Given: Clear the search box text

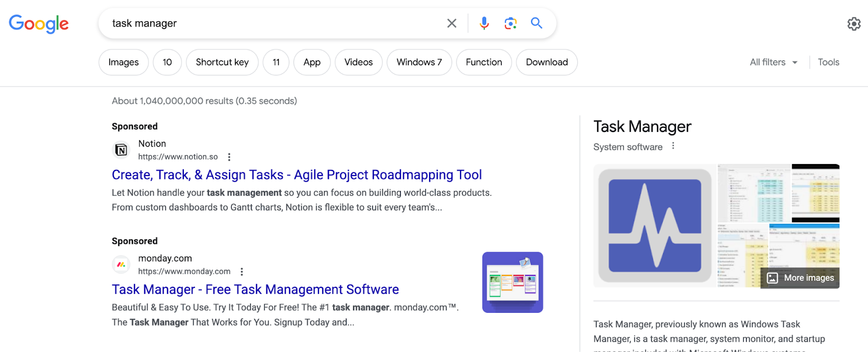Looking at the screenshot, I should click(451, 23).
